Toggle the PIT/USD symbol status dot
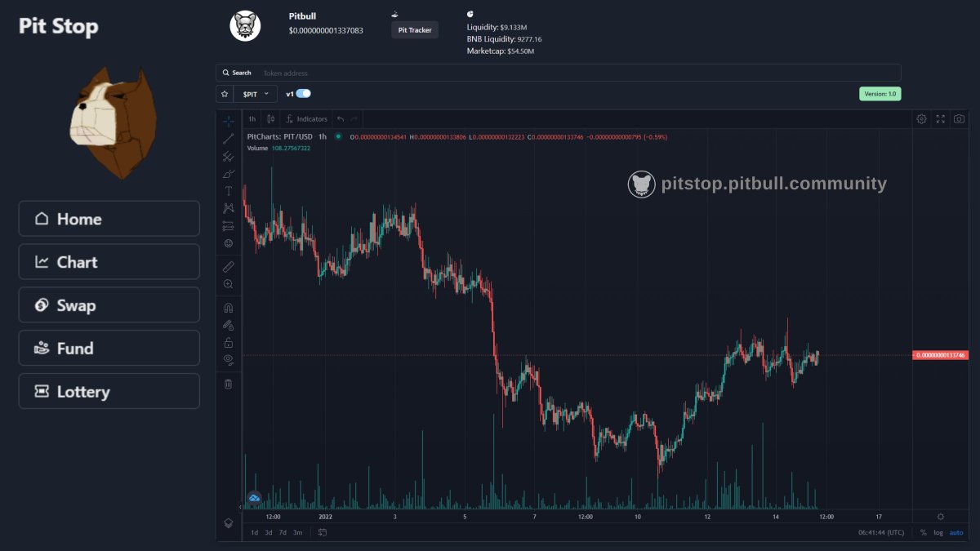The image size is (980, 551). pos(338,136)
